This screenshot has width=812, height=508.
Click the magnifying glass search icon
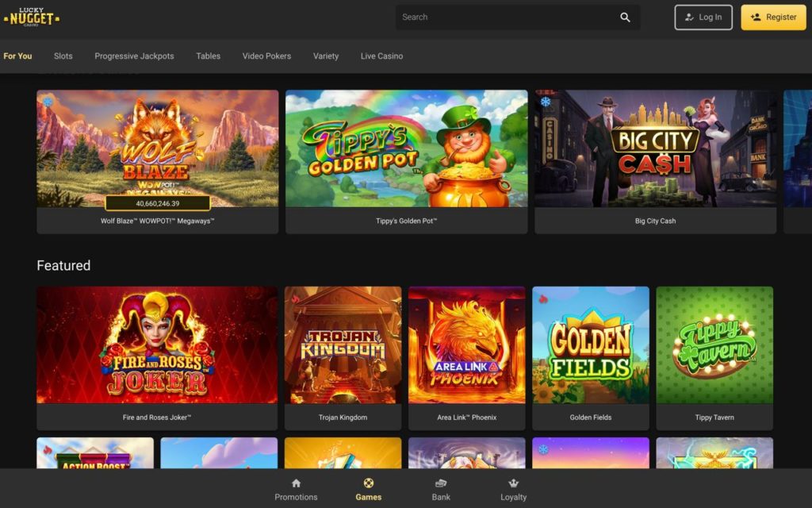pos(625,17)
